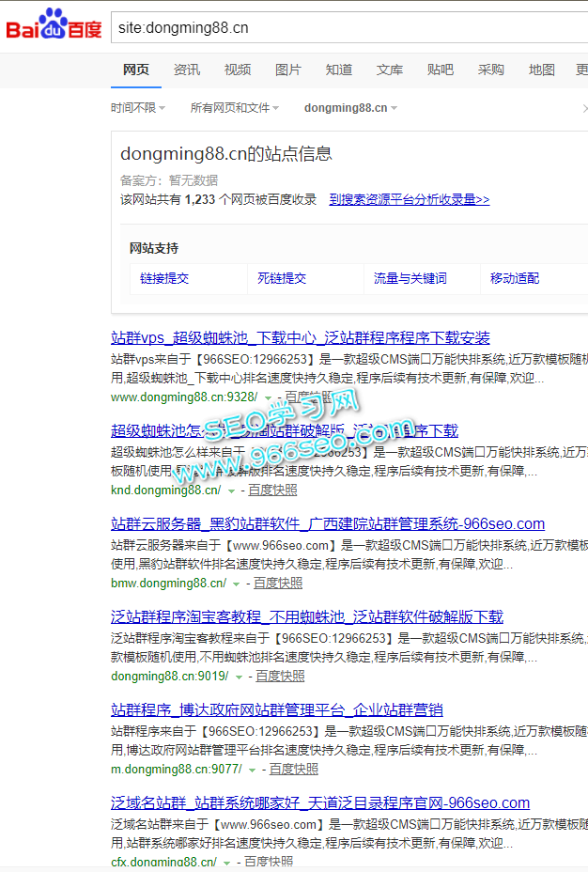
Task: Expand the 所有网页和文件 filter dropdown
Action: click(235, 108)
